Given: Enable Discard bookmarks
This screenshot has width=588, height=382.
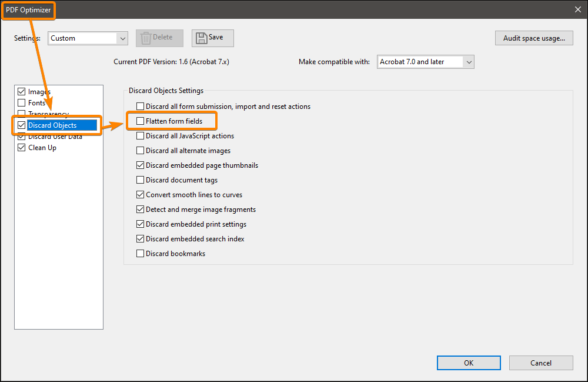Looking at the screenshot, I should pyautogui.click(x=139, y=253).
